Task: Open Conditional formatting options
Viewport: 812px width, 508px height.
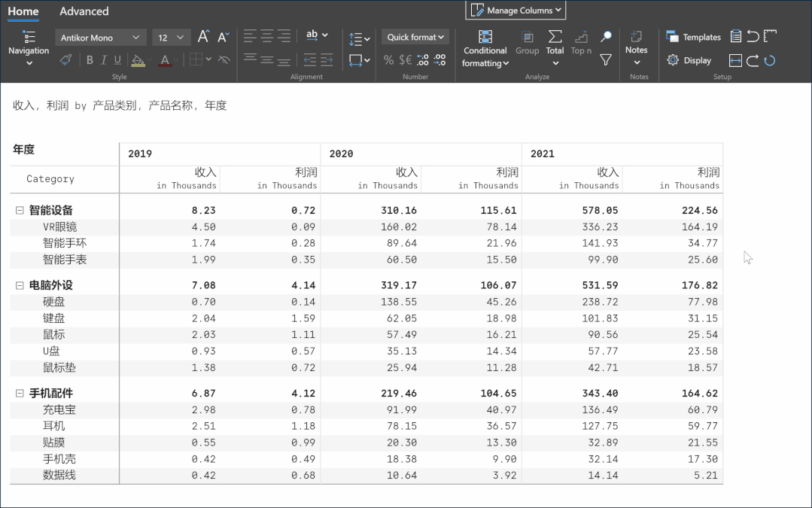Action: [x=485, y=49]
